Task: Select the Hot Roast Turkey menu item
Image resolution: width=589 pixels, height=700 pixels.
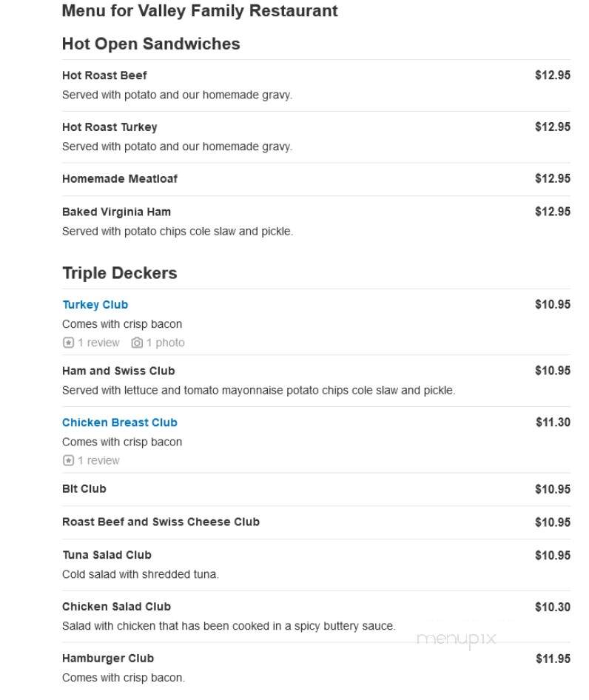Action: 110,127
